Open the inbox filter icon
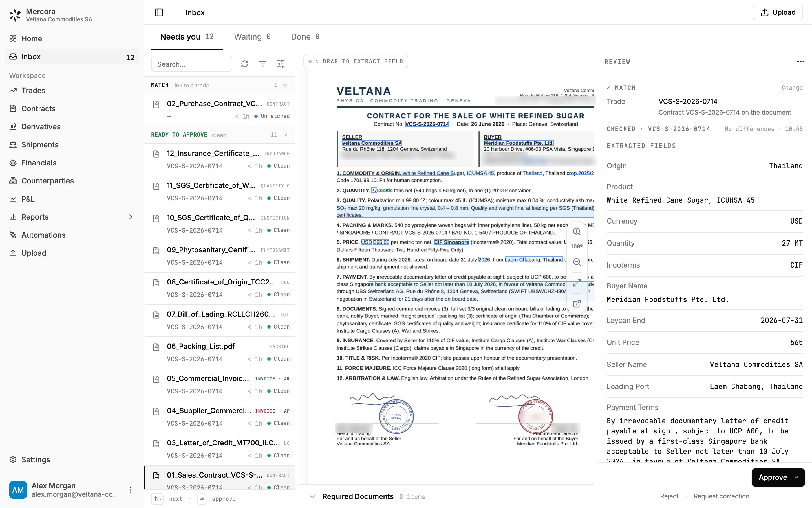Screen dimensions: 812x508 point(263,64)
